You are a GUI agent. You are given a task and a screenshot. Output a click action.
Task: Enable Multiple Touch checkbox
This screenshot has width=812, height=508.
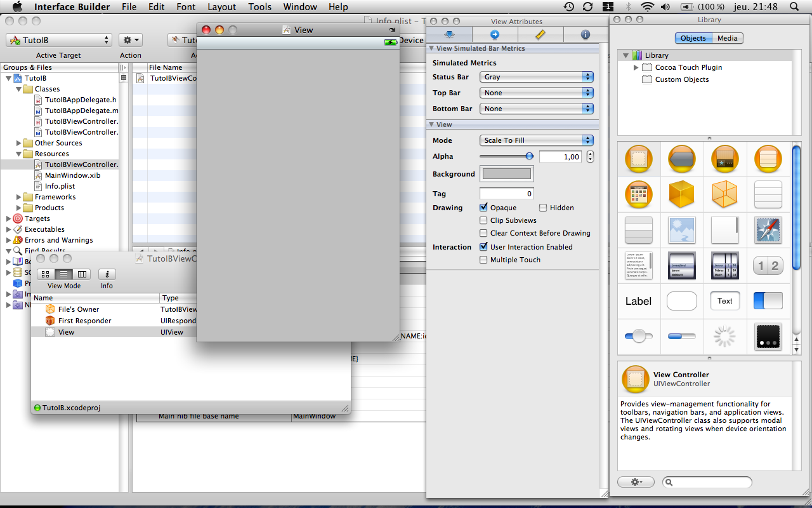point(483,260)
